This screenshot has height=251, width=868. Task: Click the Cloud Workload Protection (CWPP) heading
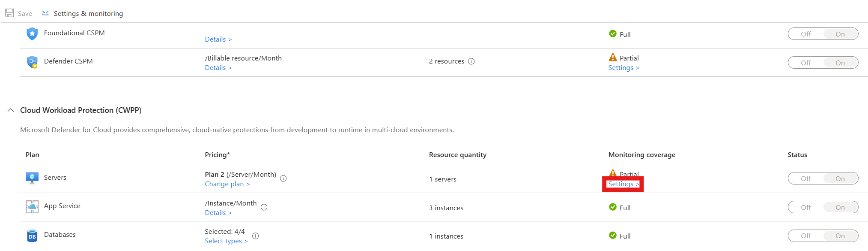click(x=81, y=110)
